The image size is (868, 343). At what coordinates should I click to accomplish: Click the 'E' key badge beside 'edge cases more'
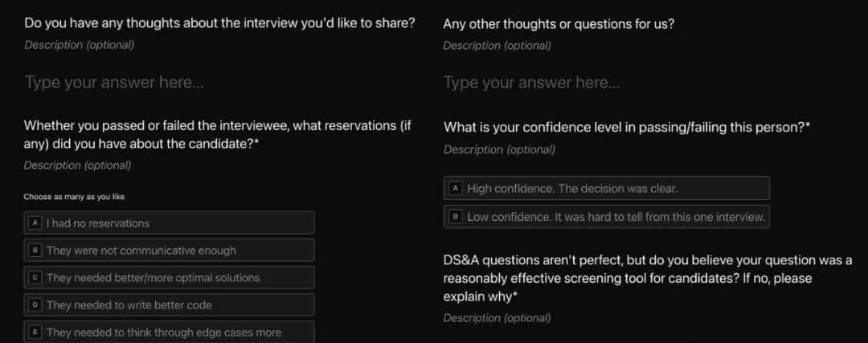pos(35,331)
